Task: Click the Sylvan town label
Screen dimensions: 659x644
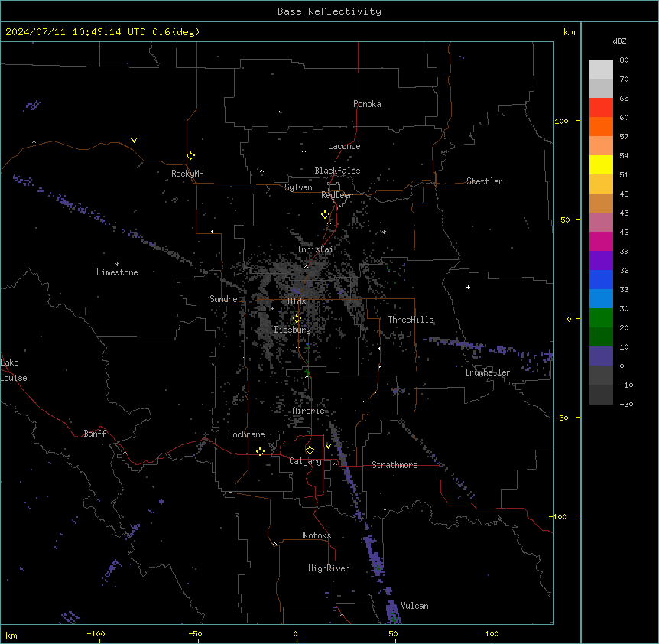Action: point(298,187)
